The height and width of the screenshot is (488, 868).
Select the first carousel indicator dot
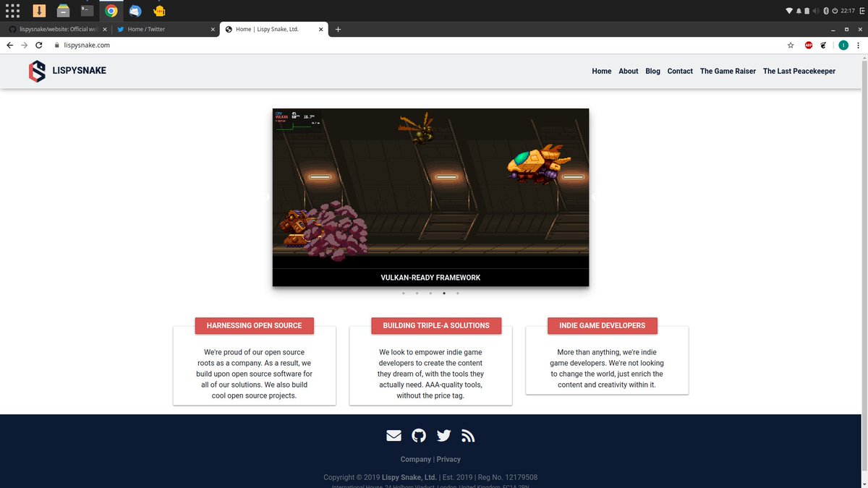pos(403,294)
